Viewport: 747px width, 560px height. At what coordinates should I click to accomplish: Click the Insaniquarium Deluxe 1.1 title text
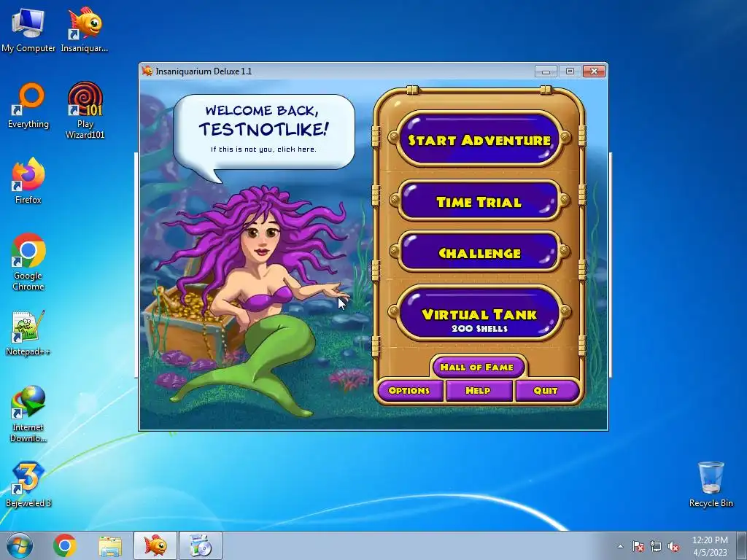tap(204, 71)
